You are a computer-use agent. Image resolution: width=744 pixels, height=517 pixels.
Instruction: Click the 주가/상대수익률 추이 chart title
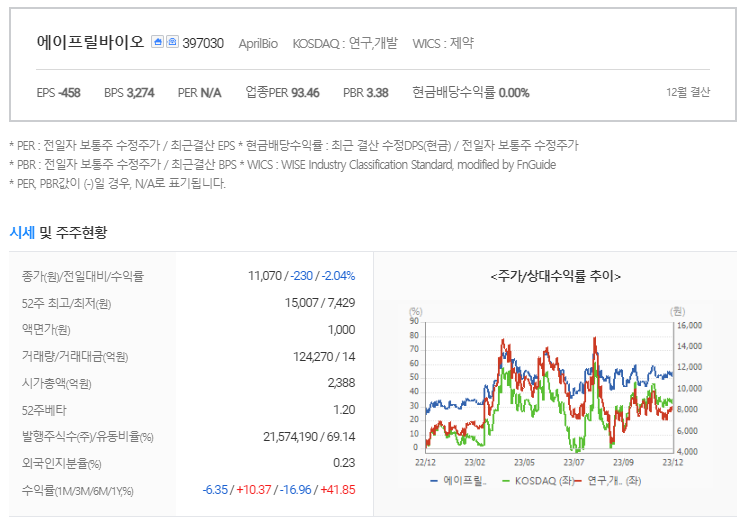556,276
